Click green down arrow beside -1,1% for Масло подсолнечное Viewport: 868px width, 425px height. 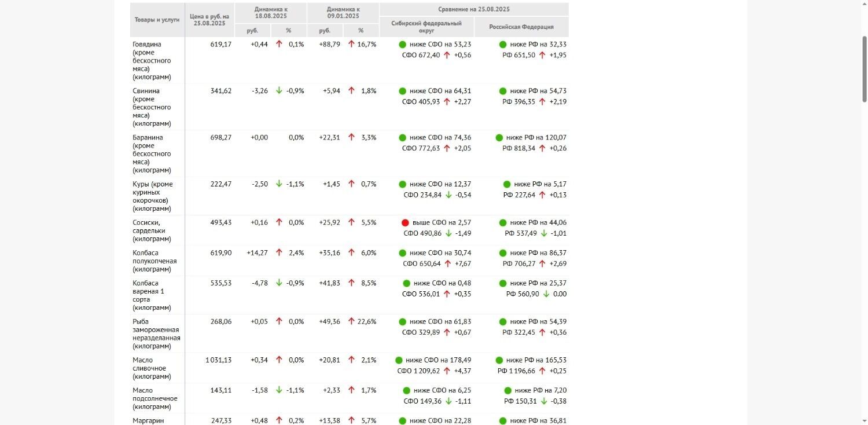point(279,390)
